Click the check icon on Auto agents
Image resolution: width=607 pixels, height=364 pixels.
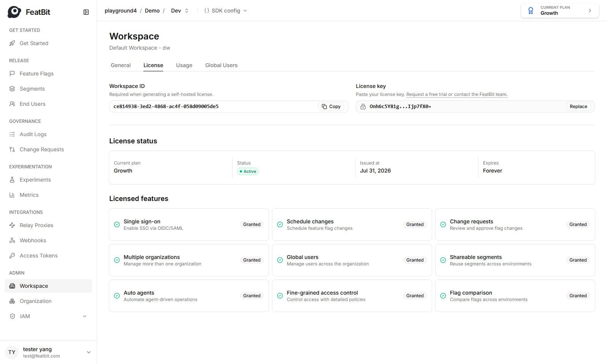tap(117, 296)
